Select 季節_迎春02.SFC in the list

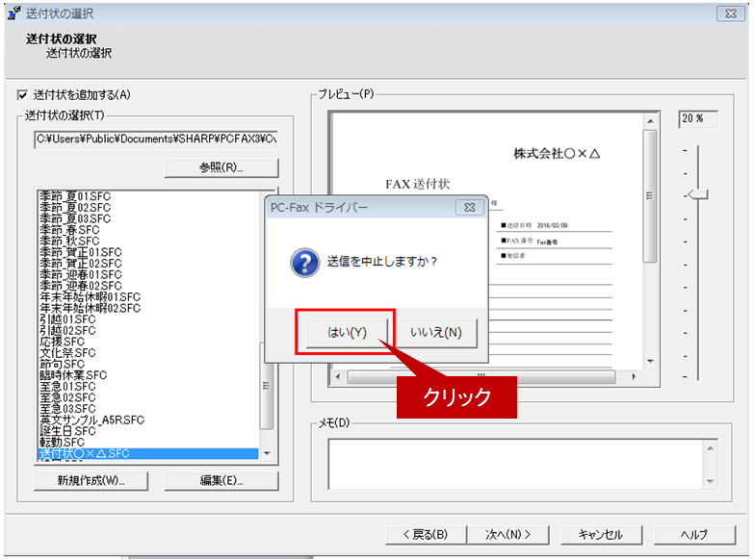click(81, 285)
